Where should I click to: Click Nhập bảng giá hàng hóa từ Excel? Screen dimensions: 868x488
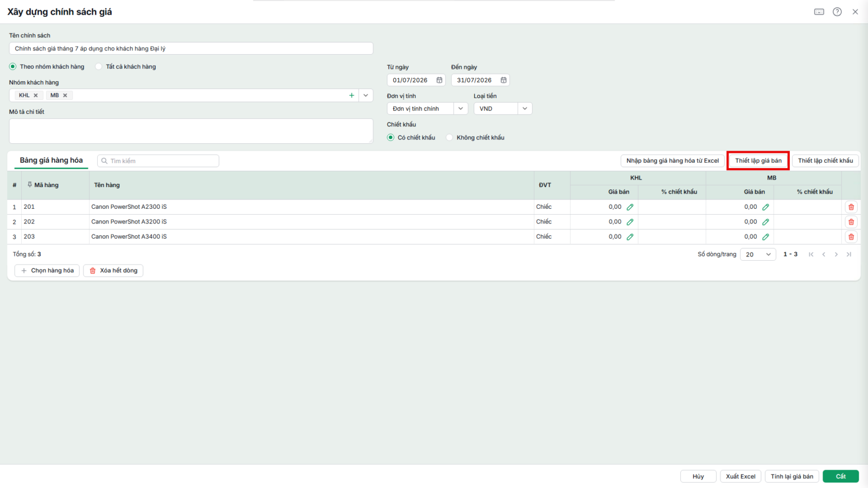point(673,160)
